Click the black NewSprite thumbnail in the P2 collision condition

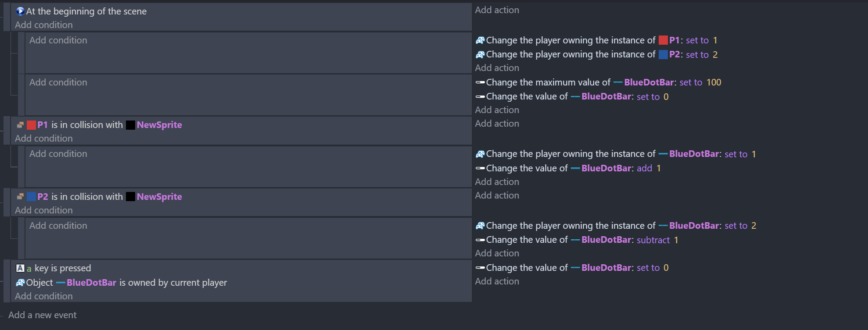[130, 196]
